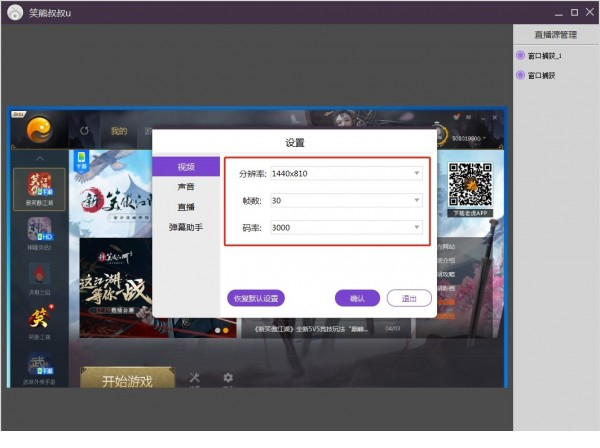
Task: Switch to the 直播 settings tab
Action: tap(186, 207)
